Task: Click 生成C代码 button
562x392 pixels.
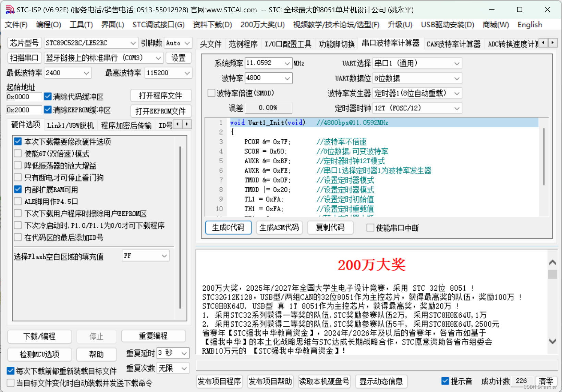Action: click(x=229, y=227)
